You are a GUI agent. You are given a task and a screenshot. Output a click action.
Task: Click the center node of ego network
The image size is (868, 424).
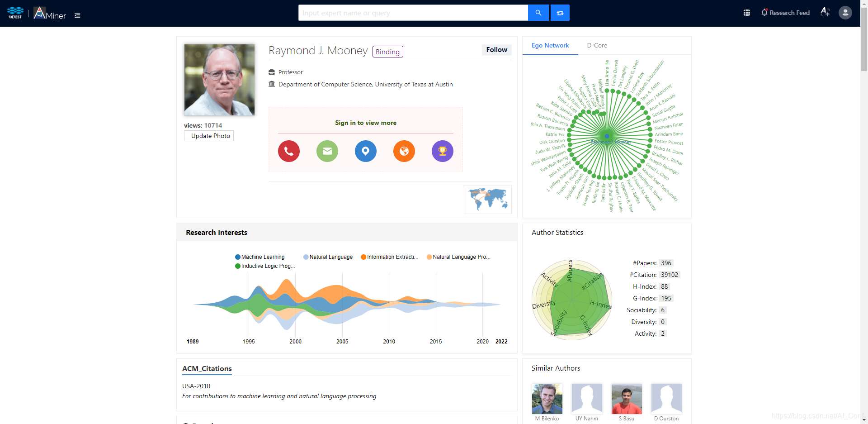(x=607, y=136)
